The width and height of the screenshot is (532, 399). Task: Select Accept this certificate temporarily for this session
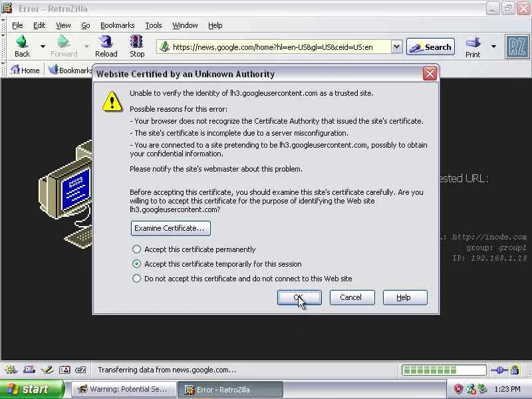136,263
